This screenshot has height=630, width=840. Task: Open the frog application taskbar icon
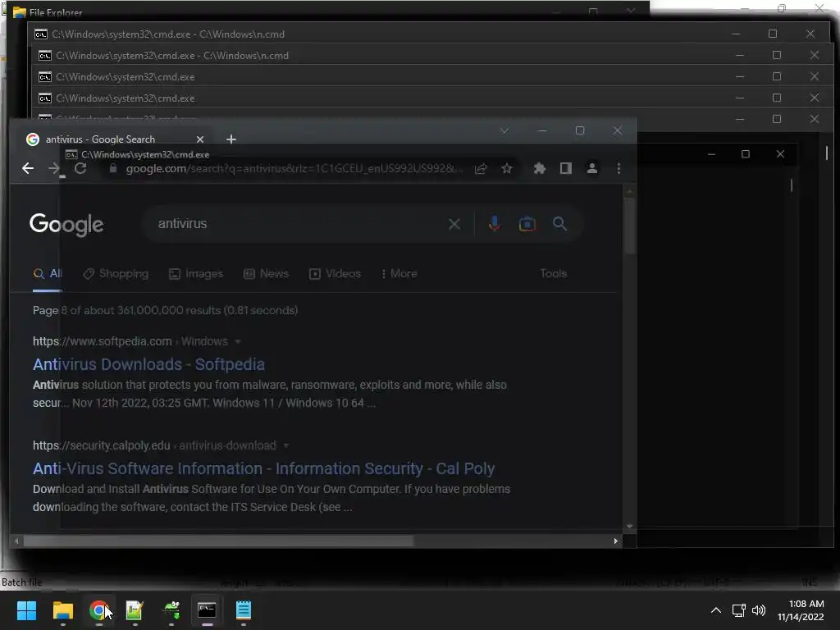171,610
